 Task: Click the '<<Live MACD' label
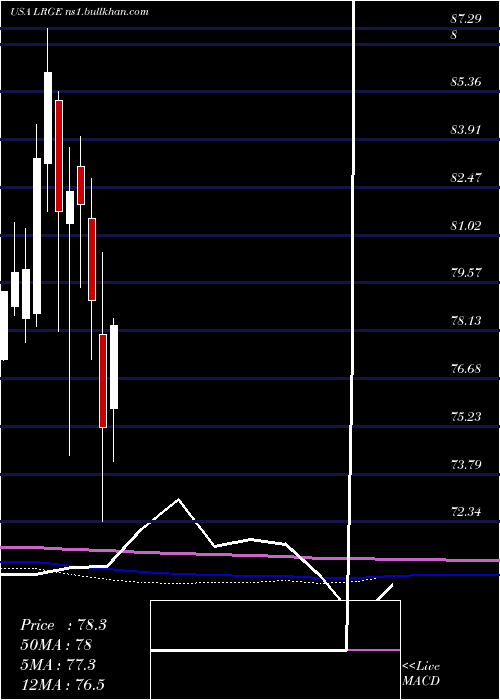[421, 674]
